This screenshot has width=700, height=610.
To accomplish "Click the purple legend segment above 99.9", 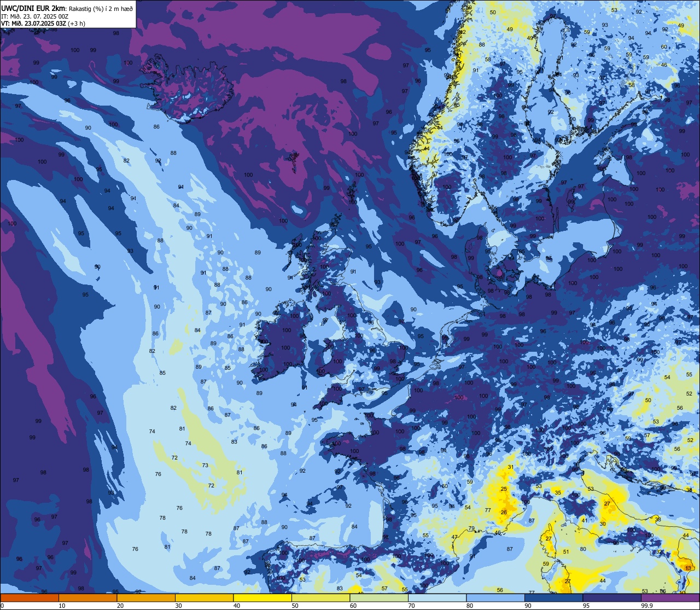I will pos(670,597).
